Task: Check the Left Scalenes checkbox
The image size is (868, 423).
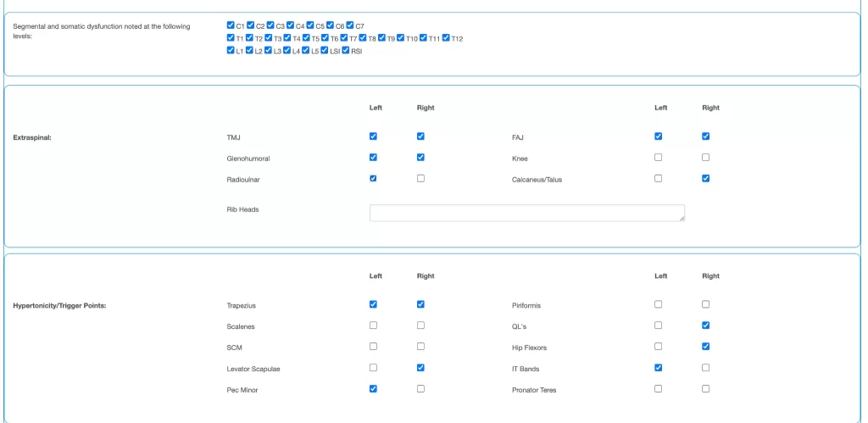Action: [373, 326]
